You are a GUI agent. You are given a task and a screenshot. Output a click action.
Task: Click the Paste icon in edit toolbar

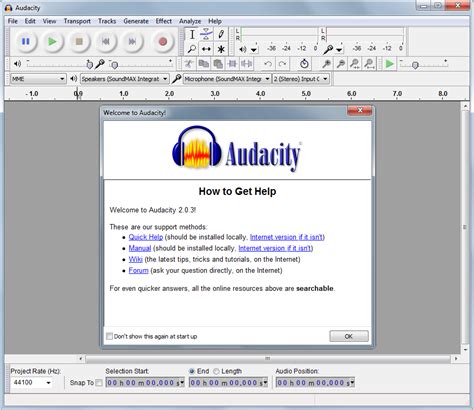(x=218, y=64)
